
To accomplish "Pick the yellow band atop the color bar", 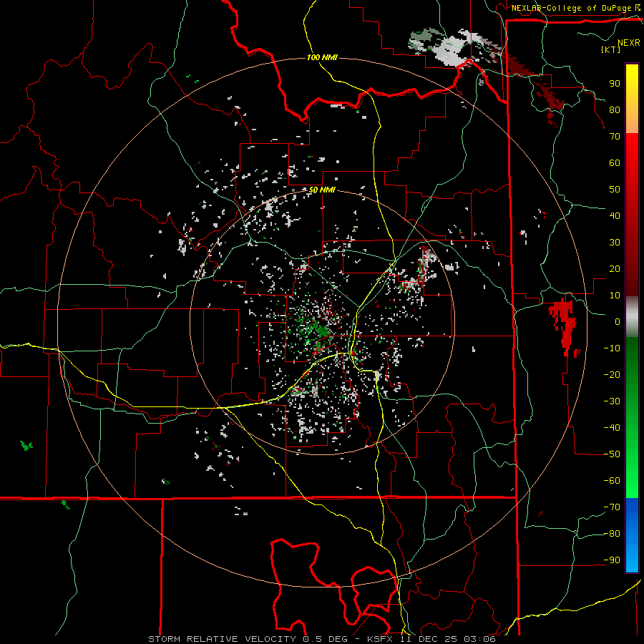I will click(632, 99).
